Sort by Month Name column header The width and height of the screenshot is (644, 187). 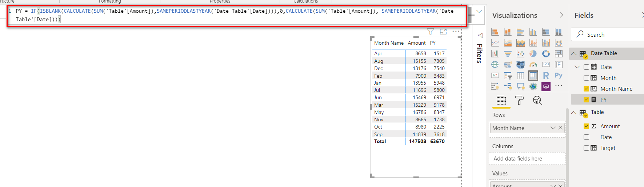click(x=389, y=43)
